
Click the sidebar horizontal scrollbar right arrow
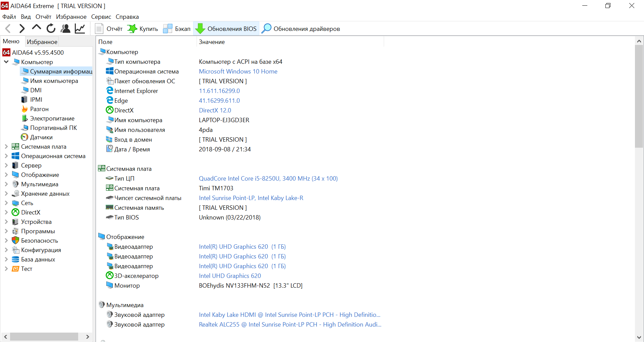point(88,337)
